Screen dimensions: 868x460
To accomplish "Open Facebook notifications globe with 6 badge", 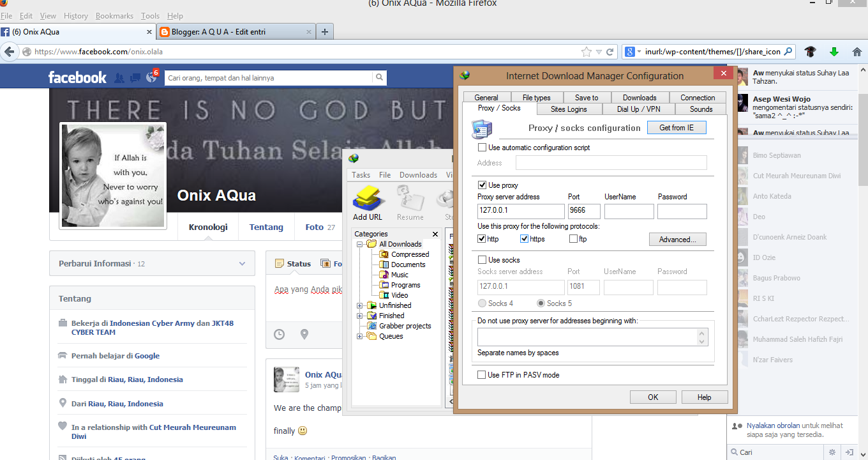I will click(x=152, y=77).
